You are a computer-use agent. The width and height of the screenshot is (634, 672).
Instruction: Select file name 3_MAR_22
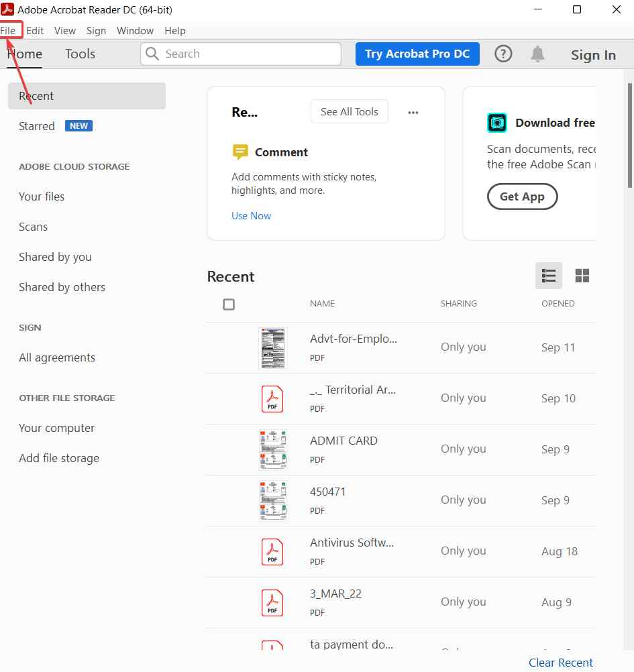[x=336, y=594]
